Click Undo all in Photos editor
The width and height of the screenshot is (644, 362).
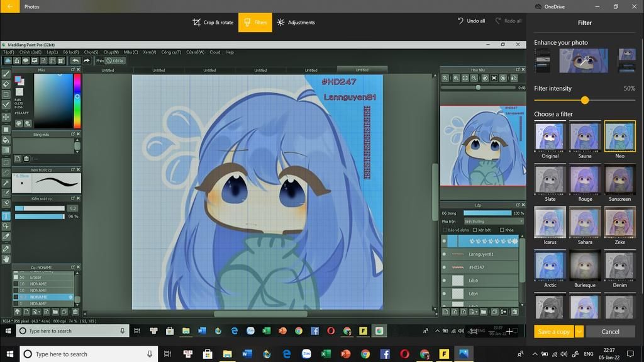coord(471,21)
